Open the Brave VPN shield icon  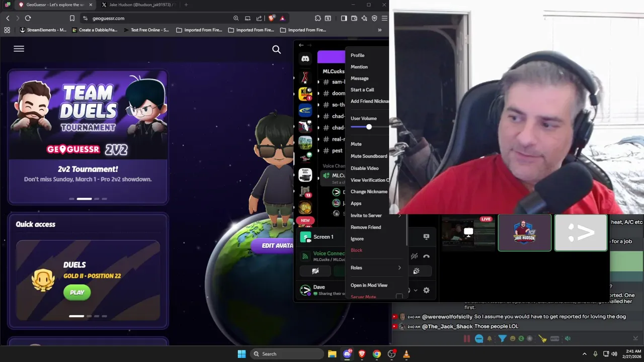point(374,18)
